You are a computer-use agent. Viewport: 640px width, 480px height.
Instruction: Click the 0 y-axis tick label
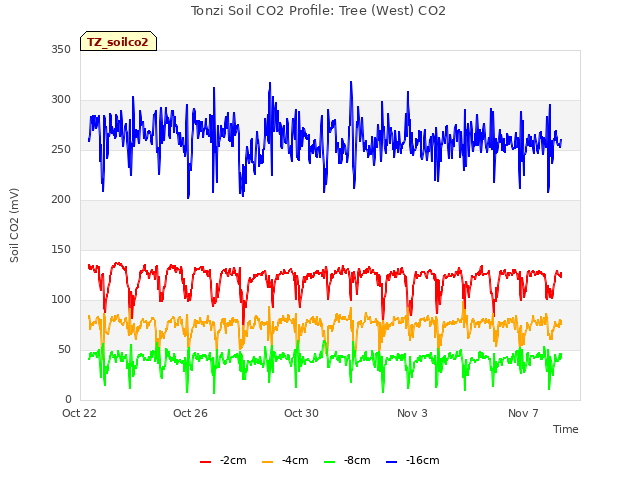(68, 399)
